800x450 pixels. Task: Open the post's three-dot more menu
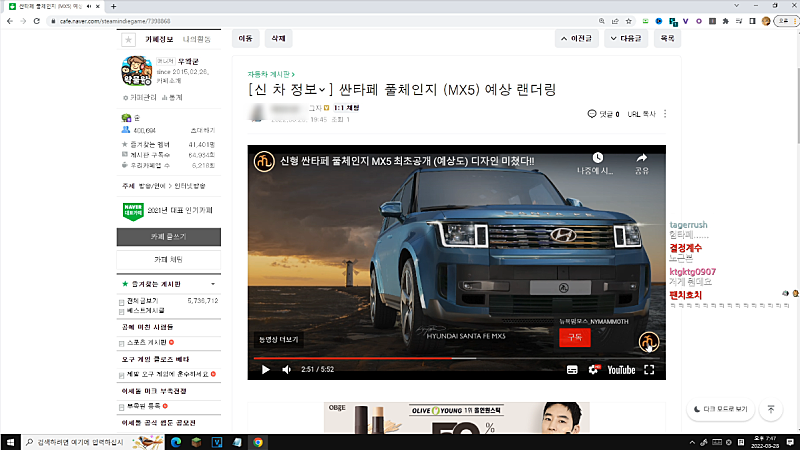coord(665,114)
